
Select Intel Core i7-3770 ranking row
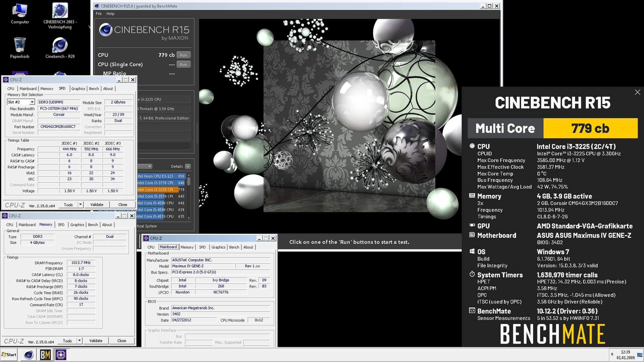click(x=161, y=183)
